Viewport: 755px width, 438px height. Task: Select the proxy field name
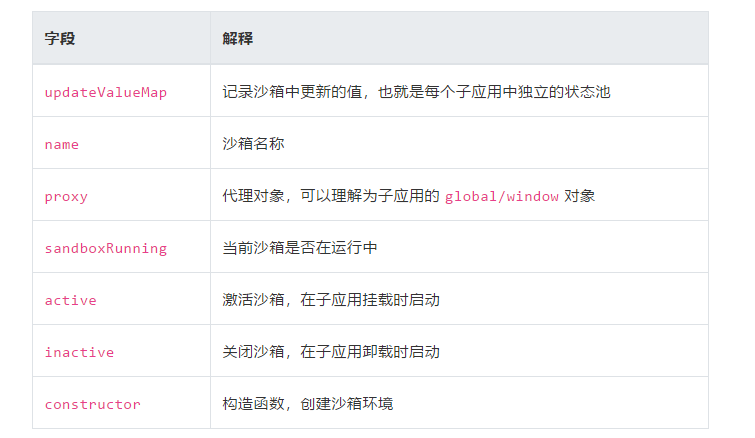click(x=66, y=196)
